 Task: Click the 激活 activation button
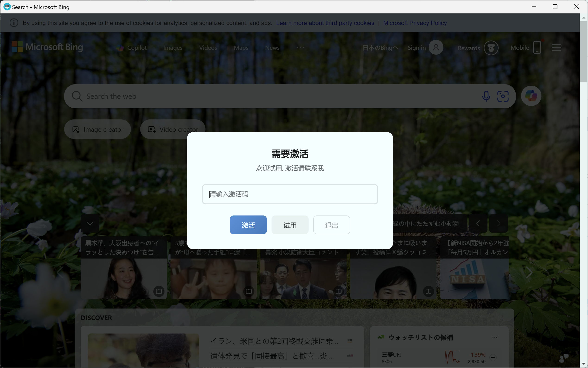pos(248,225)
